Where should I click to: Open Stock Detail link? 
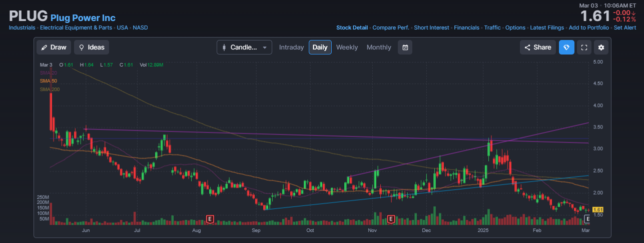(352, 28)
